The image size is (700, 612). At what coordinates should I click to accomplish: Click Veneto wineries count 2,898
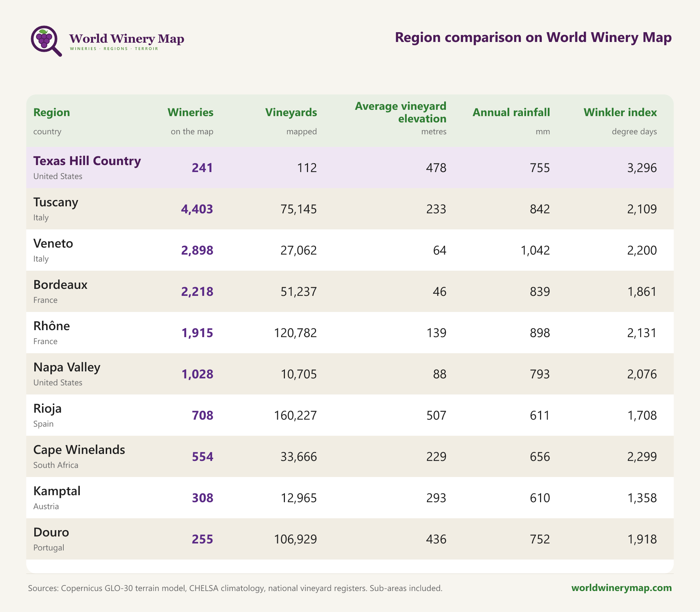197,250
